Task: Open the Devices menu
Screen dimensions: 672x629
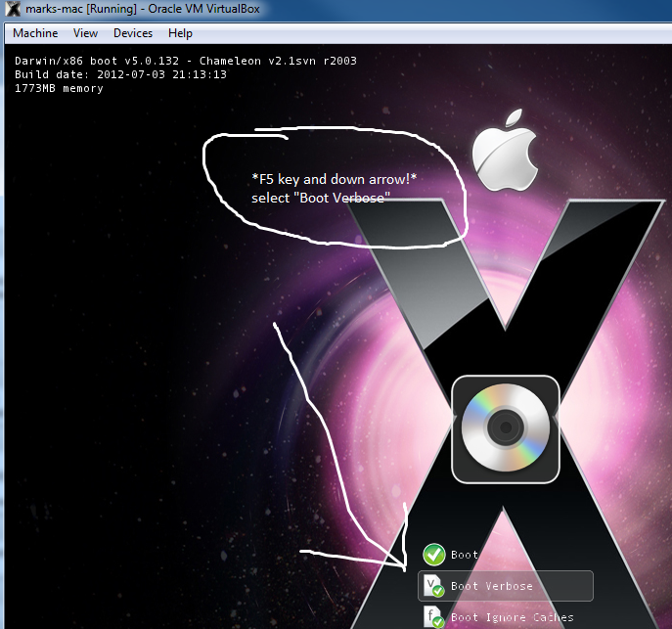Action: [133, 33]
